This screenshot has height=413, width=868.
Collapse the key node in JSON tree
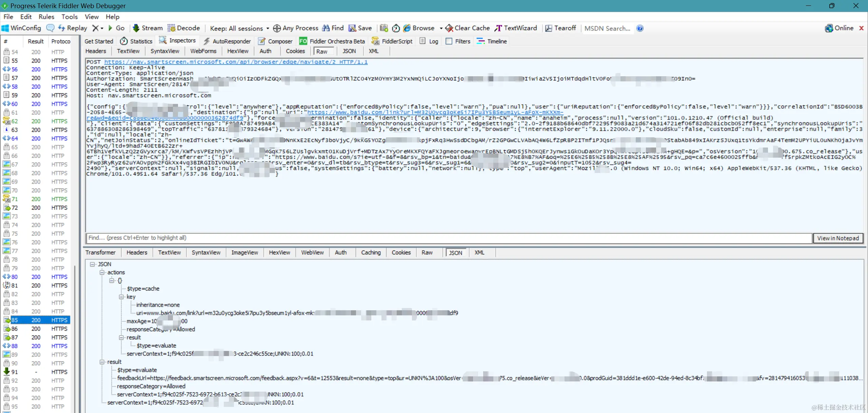(121, 297)
